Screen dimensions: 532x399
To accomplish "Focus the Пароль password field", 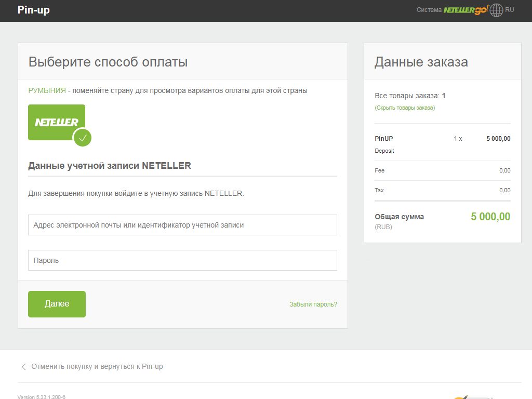I will pyautogui.click(x=182, y=260).
